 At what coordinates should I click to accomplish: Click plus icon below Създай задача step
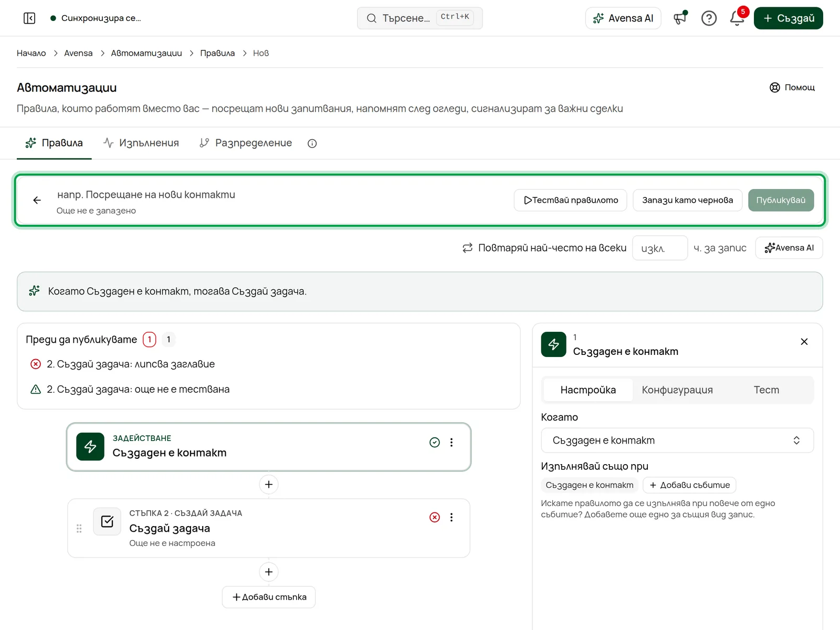click(x=269, y=572)
